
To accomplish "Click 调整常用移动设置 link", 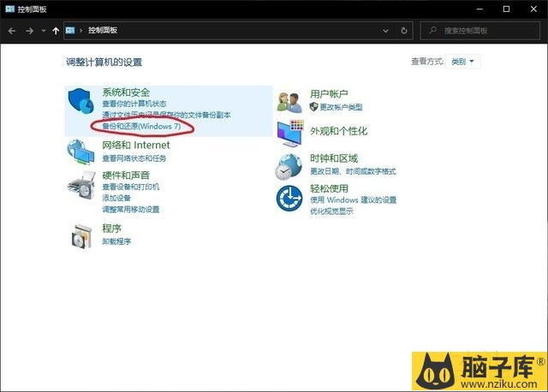I will point(131,210).
